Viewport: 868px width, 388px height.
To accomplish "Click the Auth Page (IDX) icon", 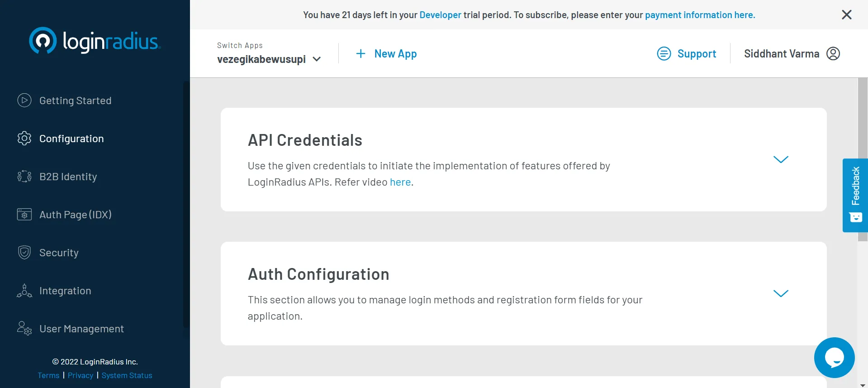I will tap(24, 214).
